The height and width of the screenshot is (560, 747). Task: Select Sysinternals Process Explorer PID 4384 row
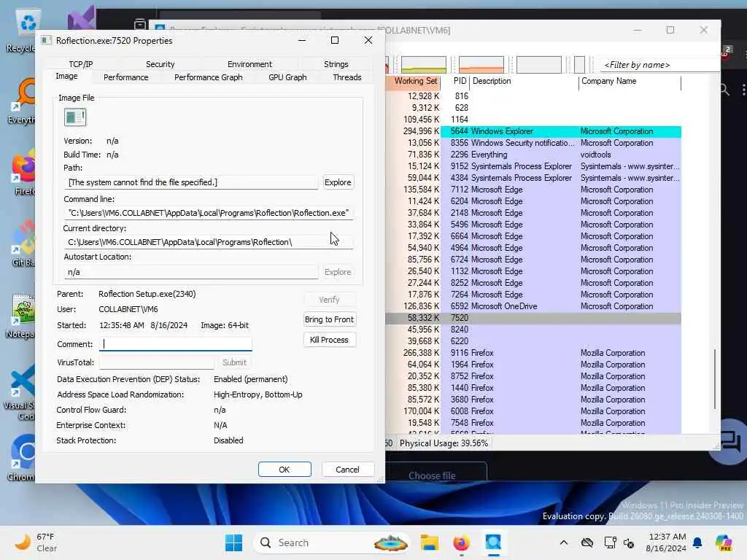(x=533, y=178)
